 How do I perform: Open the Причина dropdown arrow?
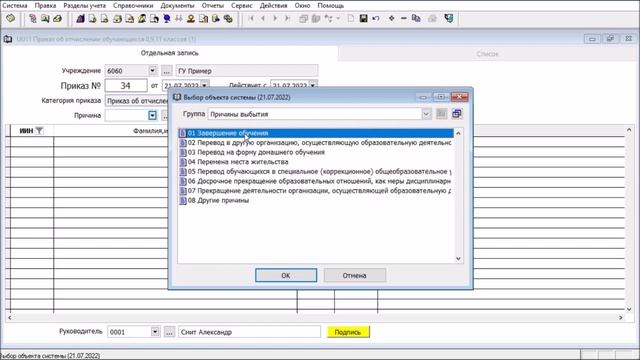152,116
